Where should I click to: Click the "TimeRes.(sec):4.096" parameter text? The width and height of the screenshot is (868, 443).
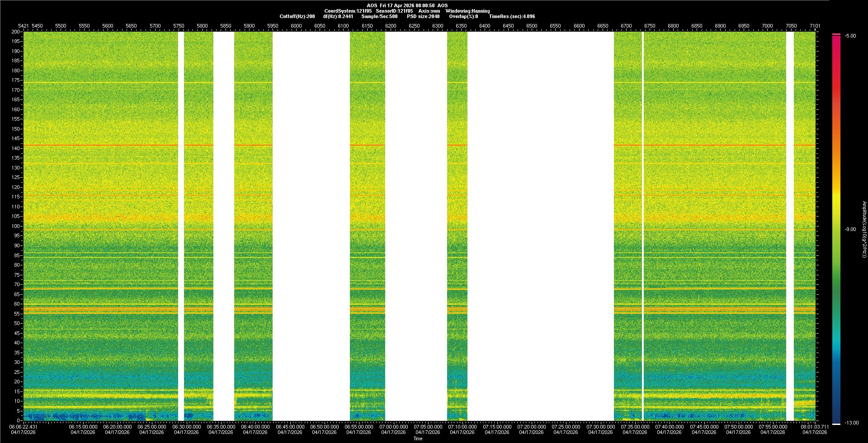[x=512, y=16]
